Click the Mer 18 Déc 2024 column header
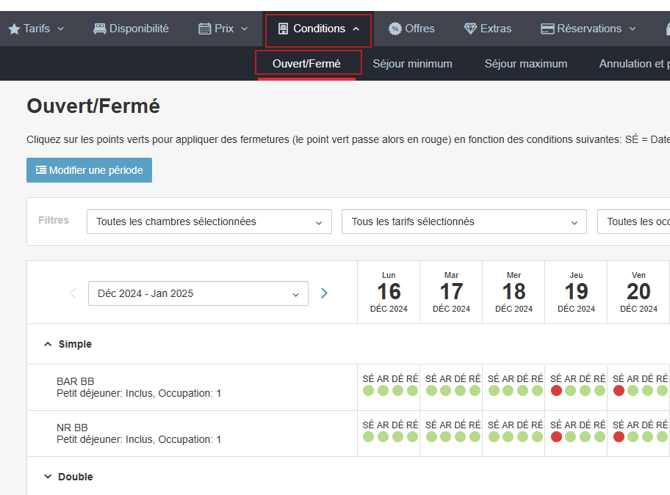The width and height of the screenshot is (670, 495). pos(514,292)
